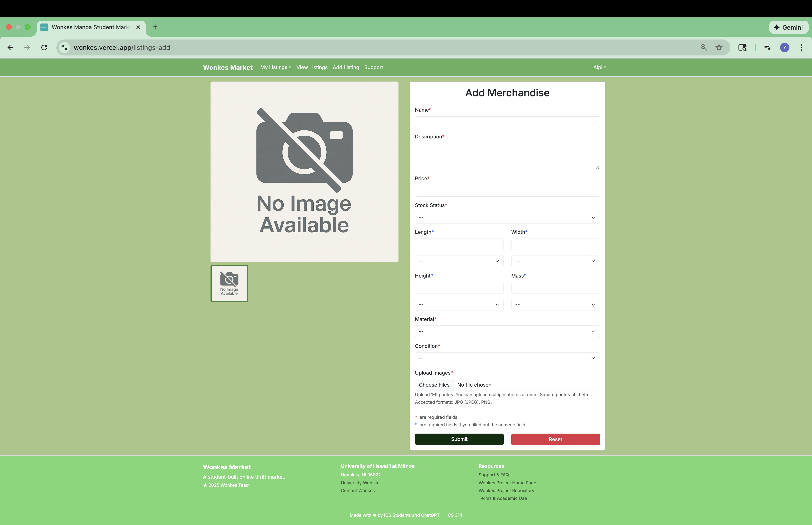Click the Y profile avatar icon
This screenshot has width=812, height=525.
pyautogui.click(x=785, y=47)
